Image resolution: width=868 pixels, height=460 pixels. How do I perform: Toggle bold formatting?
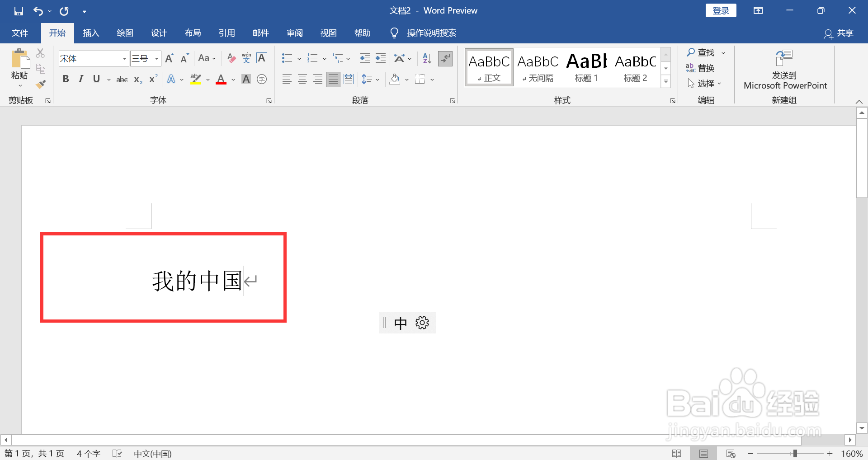pos(66,79)
